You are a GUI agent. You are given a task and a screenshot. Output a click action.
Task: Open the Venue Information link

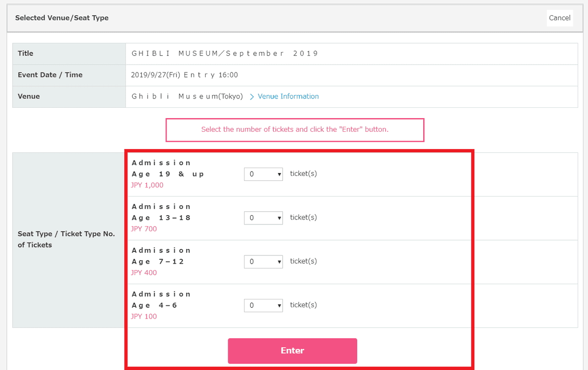tap(288, 97)
